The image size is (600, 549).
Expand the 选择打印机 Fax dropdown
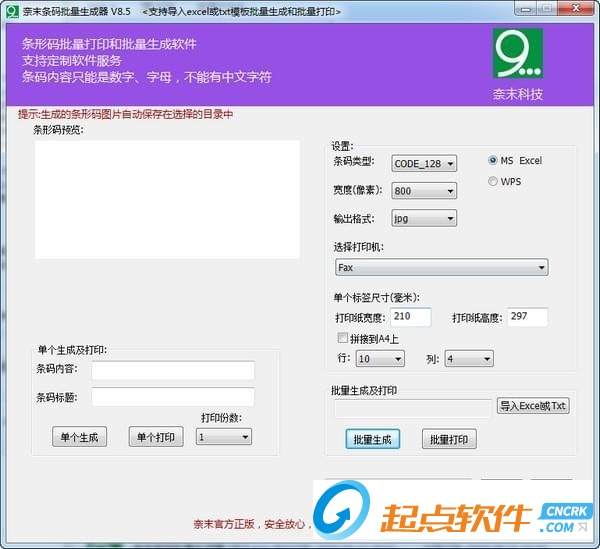click(442, 267)
